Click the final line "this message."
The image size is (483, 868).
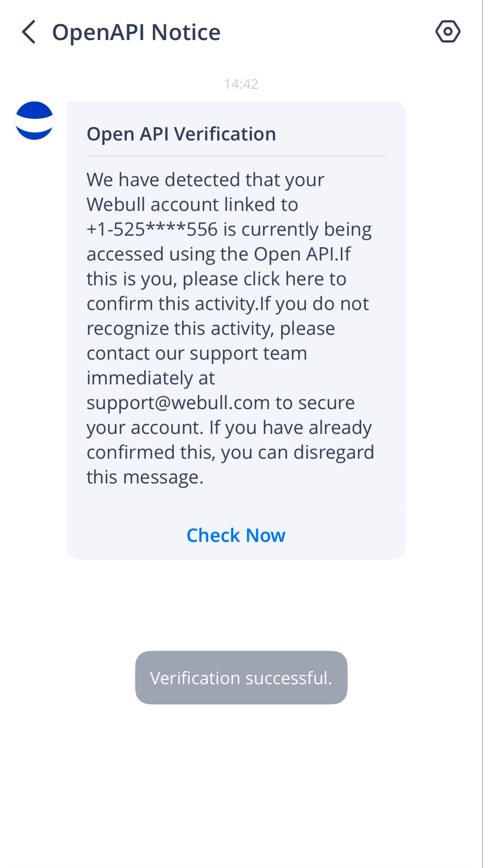tap(145, 477)
